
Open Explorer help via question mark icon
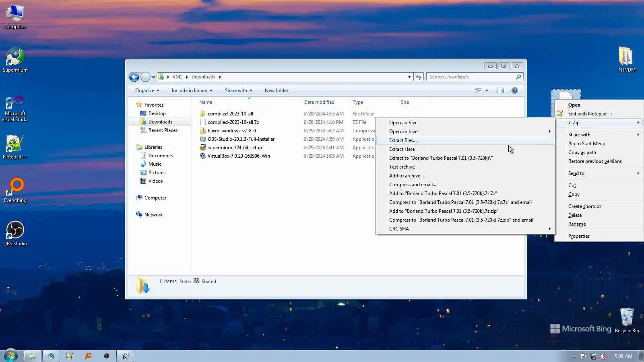515,90
